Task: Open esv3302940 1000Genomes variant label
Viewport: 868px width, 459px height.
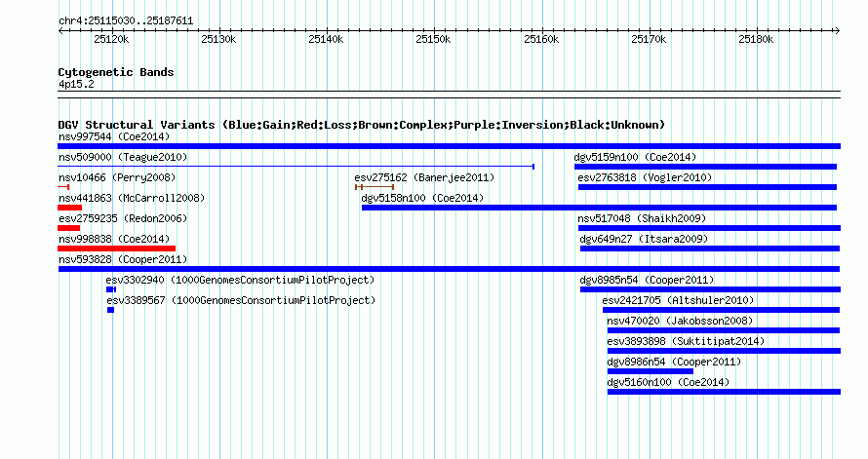Action: pyautogui.click(x=240, y=280)
